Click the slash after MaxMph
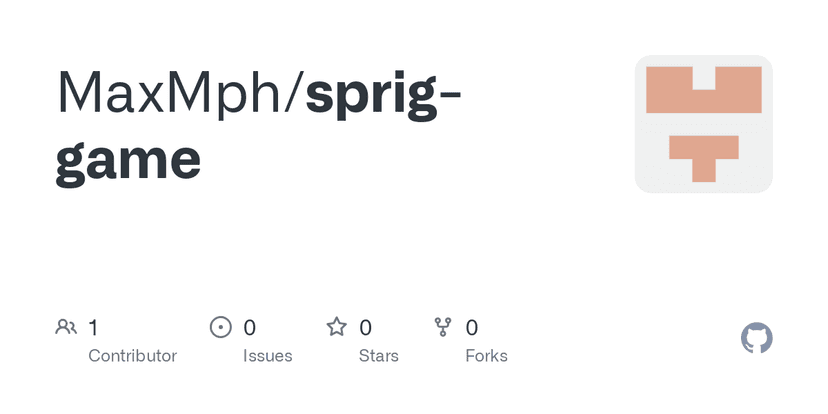Viewport: 828px width, 414px height. point(295,92)
